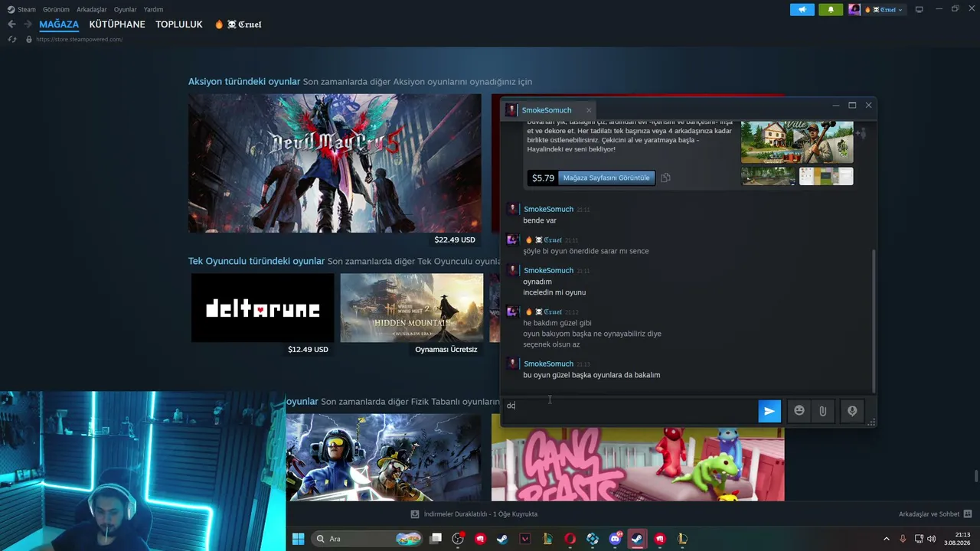
Task: Open the Yardım menu
Action: pyautogui.click(x=153, y=9)
